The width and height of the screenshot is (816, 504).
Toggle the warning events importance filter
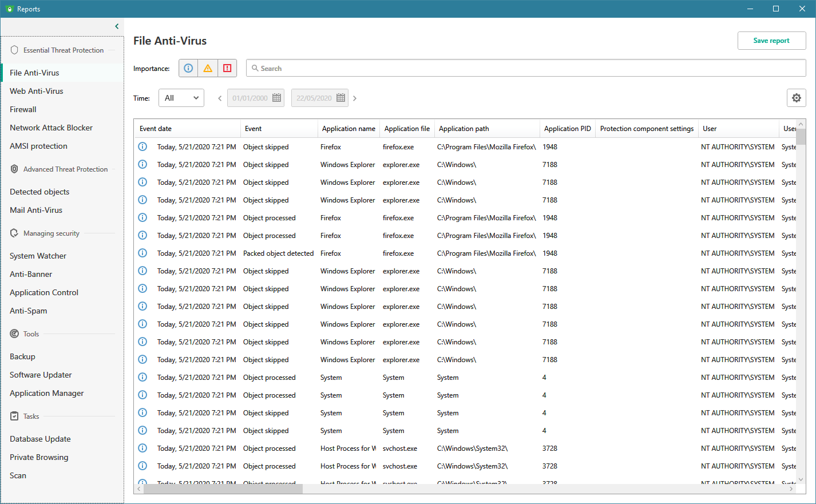tap(208, 68)
